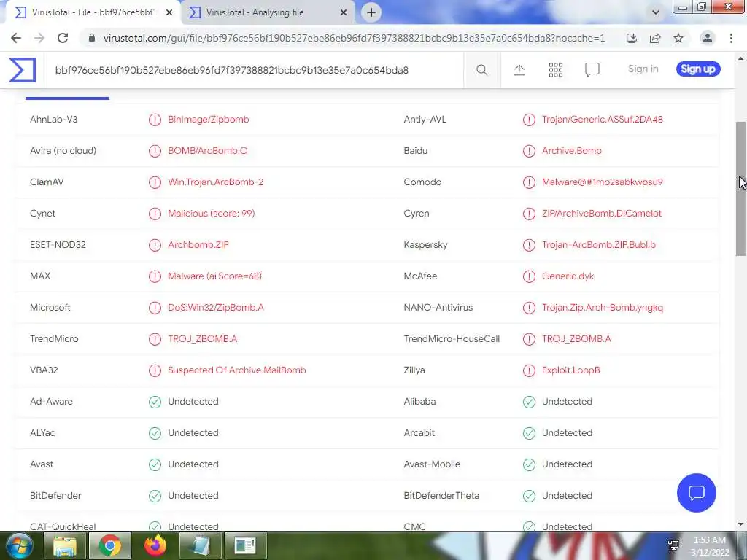Open File Explorer from taskbar

pos(65,545)
